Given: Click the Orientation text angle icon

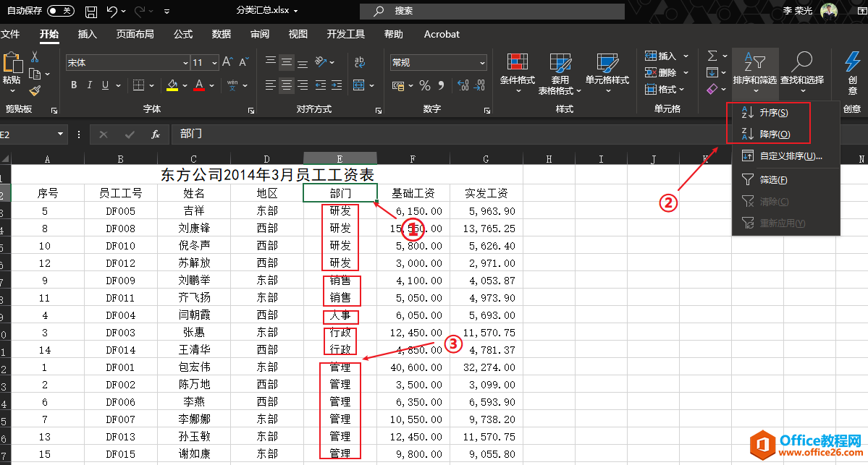Looking at the screenshot, I should point(321,62).
